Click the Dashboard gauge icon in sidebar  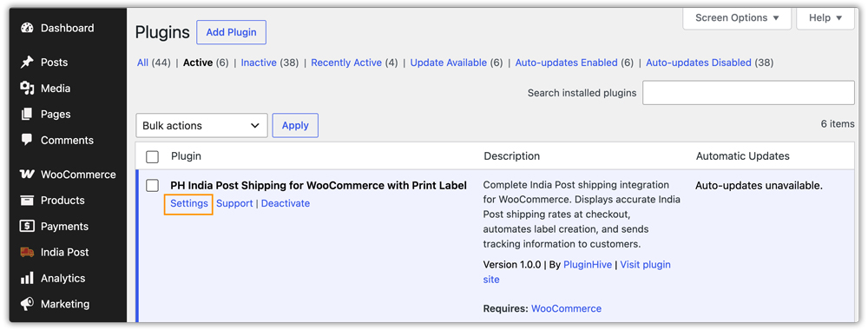click(x=27, y=29)
